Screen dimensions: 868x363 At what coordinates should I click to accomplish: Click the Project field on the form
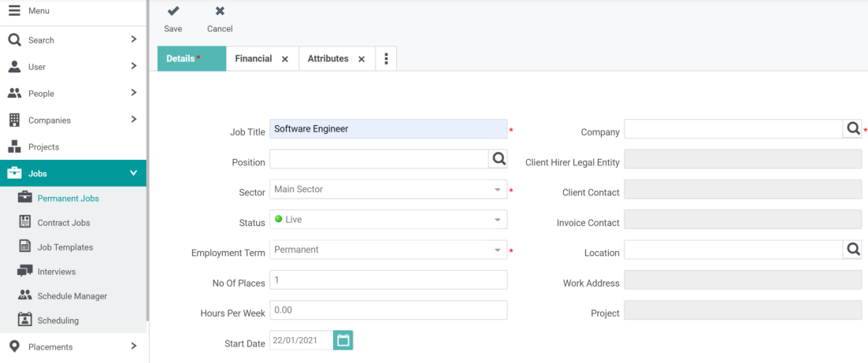click(742, 310)
